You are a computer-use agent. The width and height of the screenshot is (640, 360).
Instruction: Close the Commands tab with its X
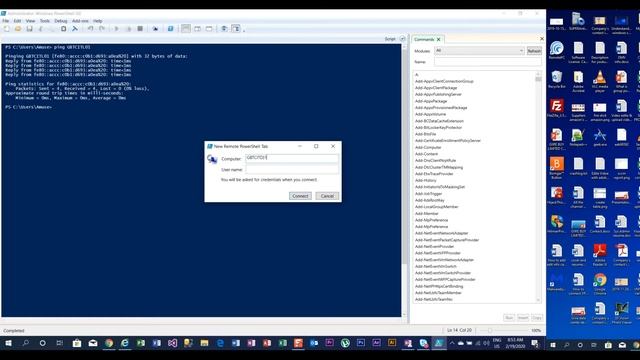[x=439, y=40]
